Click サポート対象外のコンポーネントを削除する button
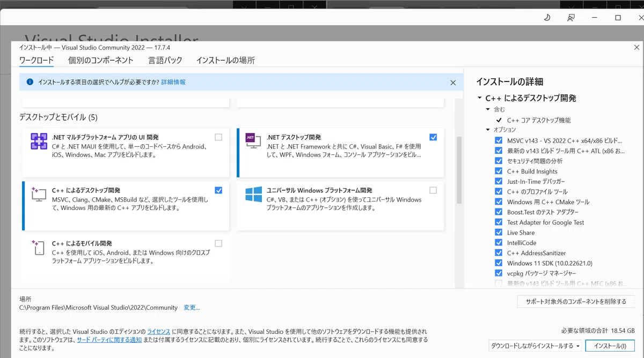644x358 pixels. pyautogui.click(x=576, y=302)
